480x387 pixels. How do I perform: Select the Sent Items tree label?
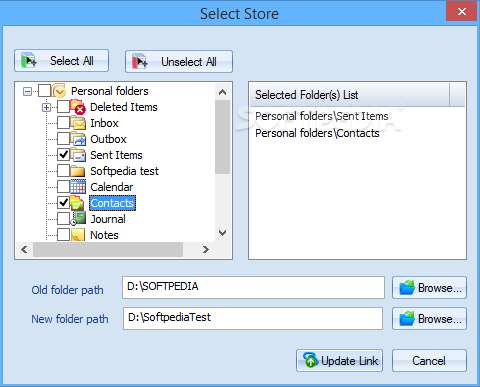point(116,155)
